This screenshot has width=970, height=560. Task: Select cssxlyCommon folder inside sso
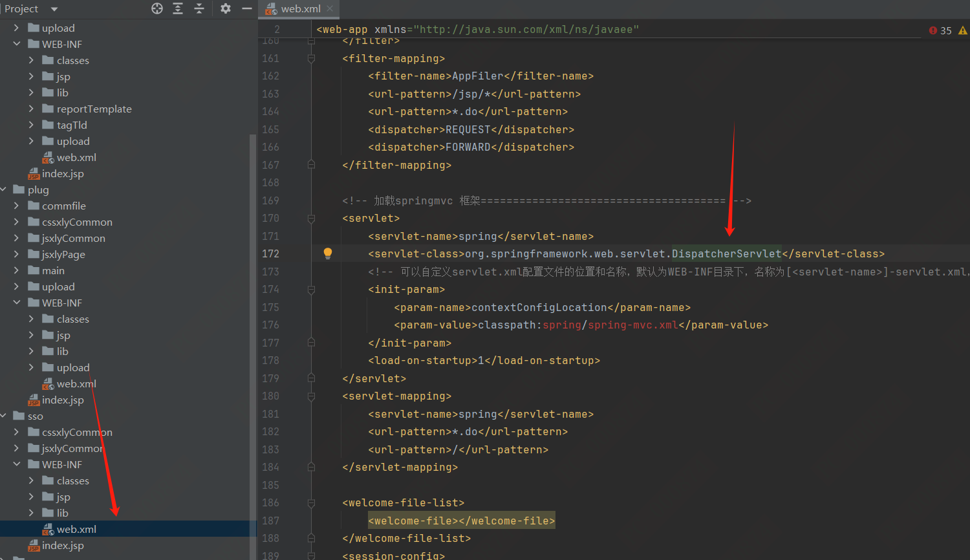click(x=77, y=432)
